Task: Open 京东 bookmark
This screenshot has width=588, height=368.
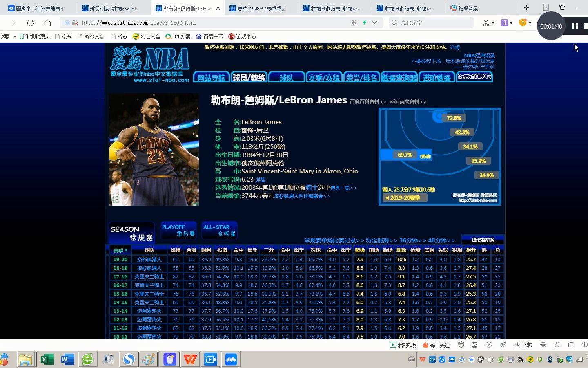Action: point(63,36)
